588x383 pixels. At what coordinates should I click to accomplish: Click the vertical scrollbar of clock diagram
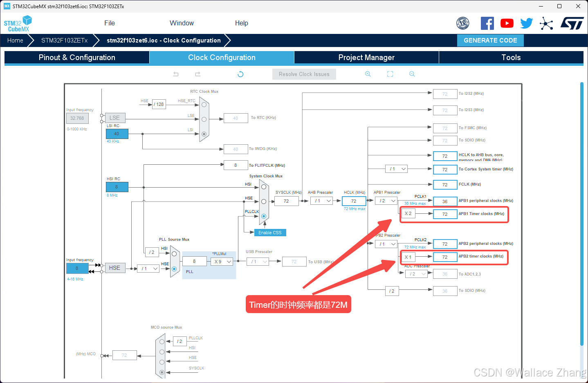point(582,213)
